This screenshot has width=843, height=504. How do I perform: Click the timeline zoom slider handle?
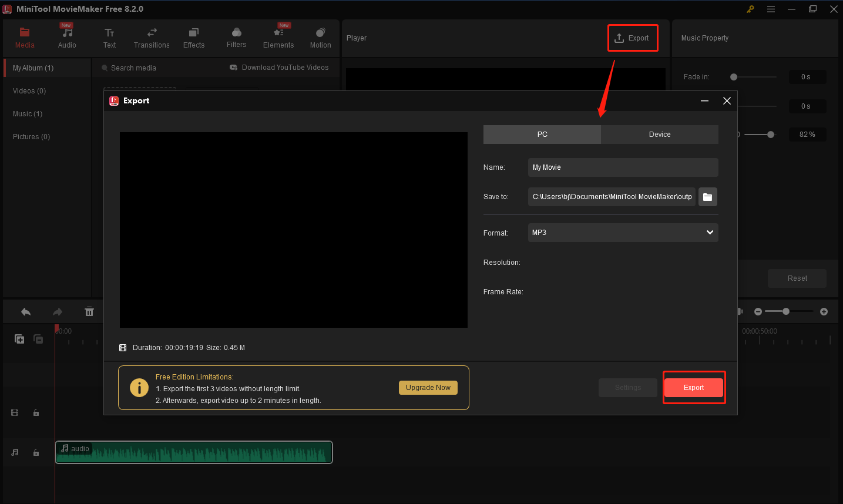pyautogui.click(x=786, y=311)
